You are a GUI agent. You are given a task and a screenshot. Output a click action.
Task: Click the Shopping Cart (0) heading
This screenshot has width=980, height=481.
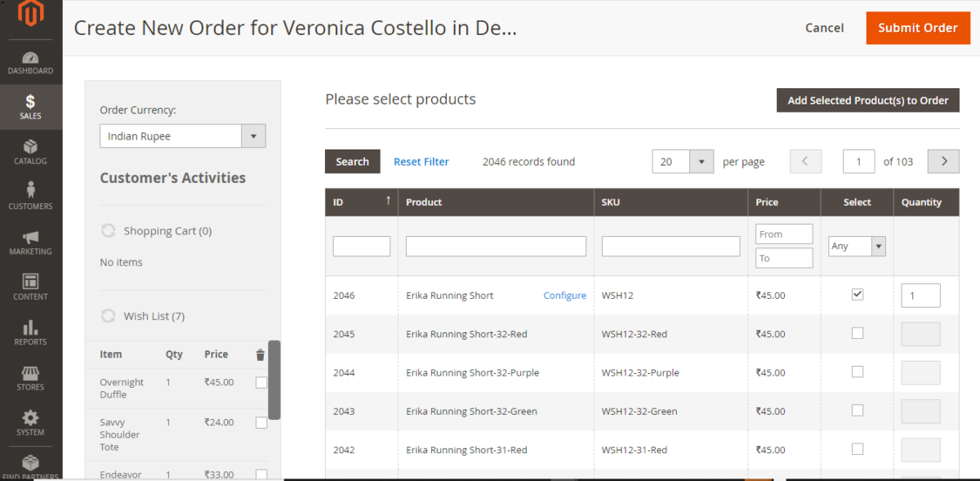tap(167, 231)
